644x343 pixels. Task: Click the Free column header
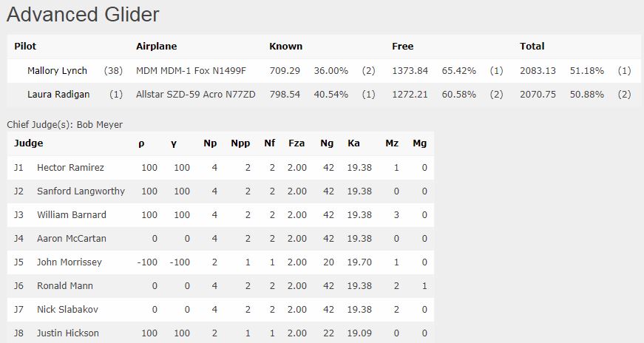402,47
